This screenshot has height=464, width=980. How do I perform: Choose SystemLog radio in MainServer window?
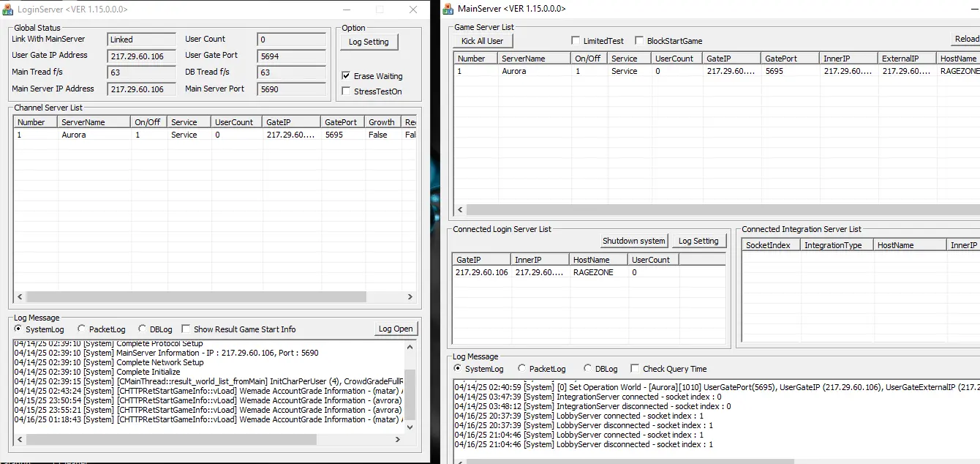pos(458,369)
